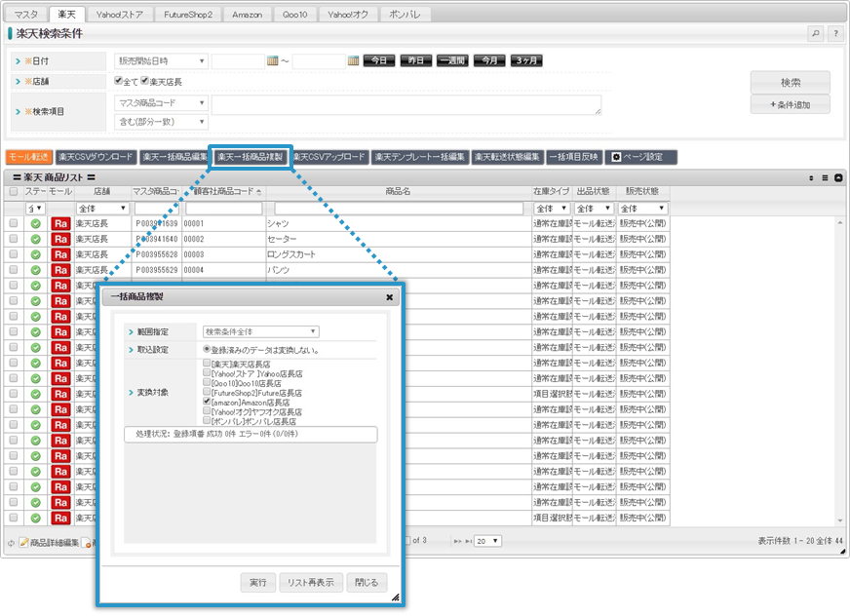This screenshot has height=616, width=850.
Task: Select radio 登録済みのデータは変換しない
Action: pyautogui.click(x=207, y=349)
